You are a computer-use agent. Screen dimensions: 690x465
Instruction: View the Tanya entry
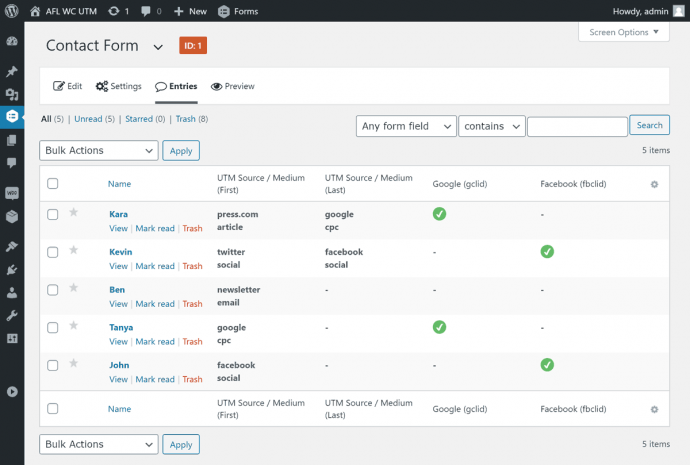(x=118, y=342)
